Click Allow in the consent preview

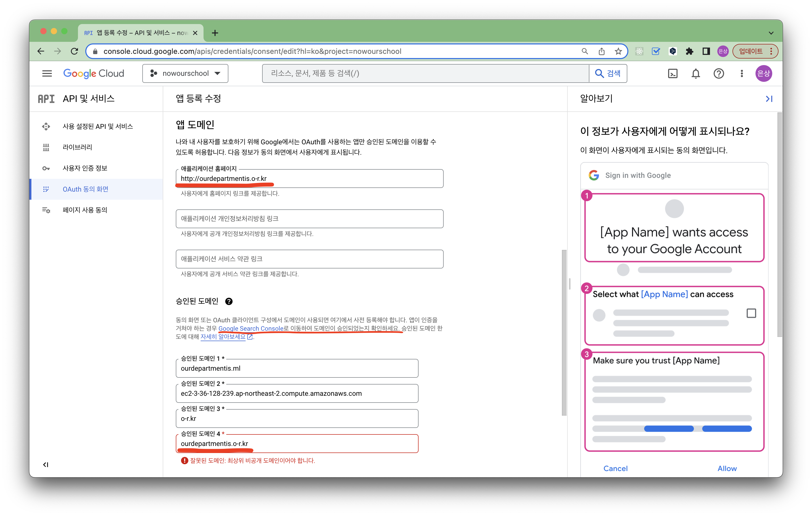click(x=727, y=468)
